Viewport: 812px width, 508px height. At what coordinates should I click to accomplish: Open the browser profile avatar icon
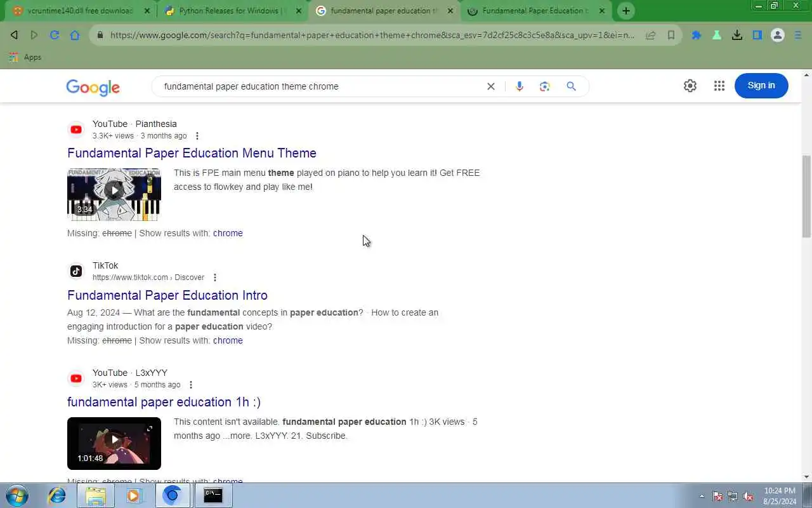(778, 35)
